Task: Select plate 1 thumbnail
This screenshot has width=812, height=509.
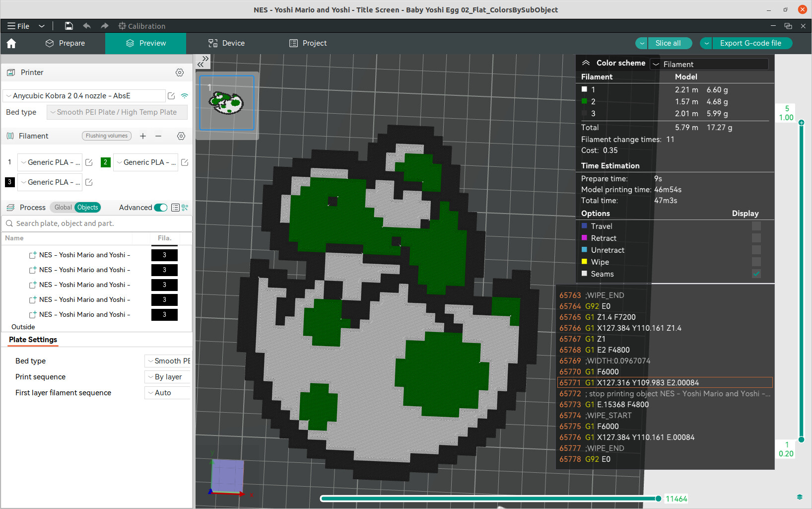Action: 227,103
